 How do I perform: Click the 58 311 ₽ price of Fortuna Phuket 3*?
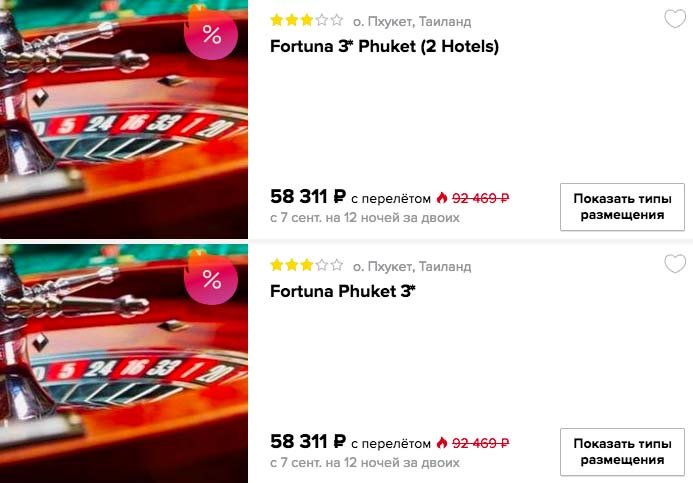tap(308, 441)
